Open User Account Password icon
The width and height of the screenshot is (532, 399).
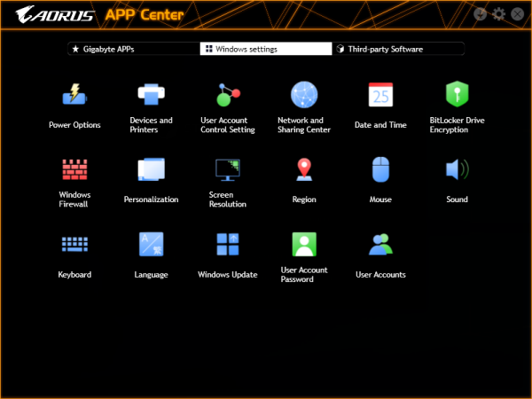[304, 245]
